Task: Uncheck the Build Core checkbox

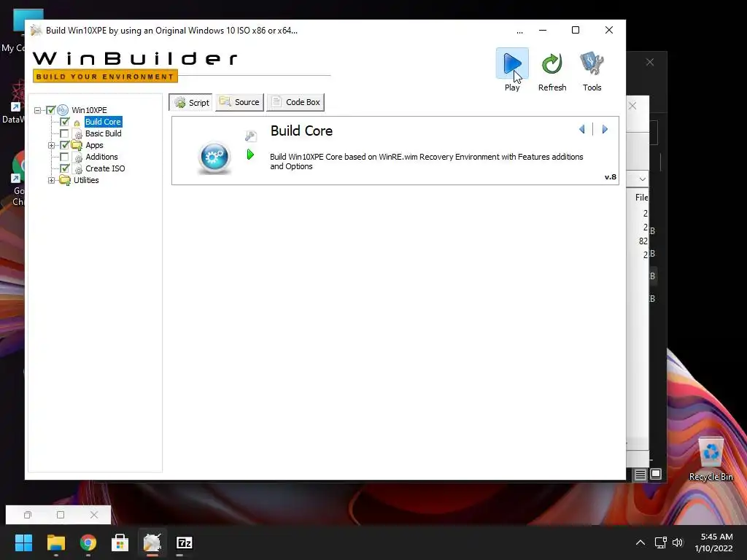Action: point(64,122)
